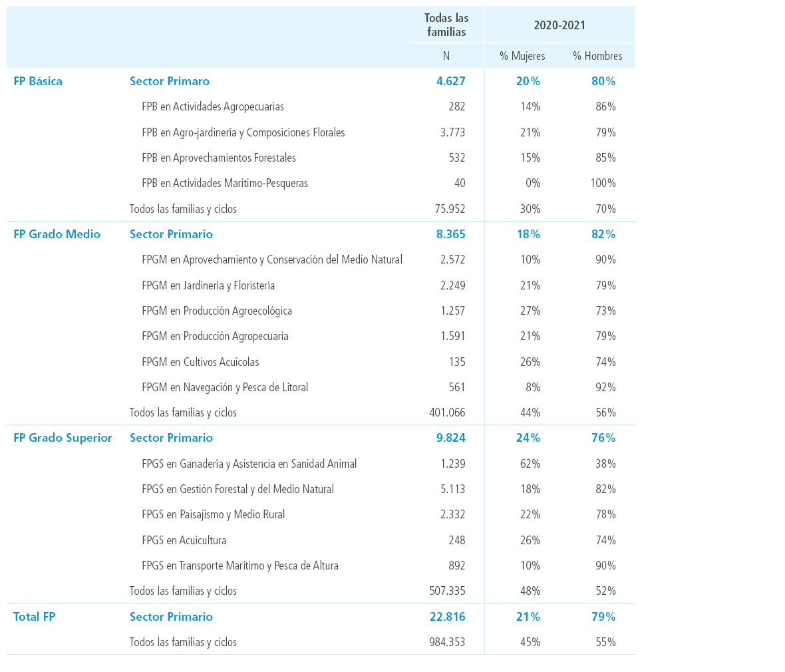Click the 2020-2021 header cell
Image resolution: width=785 pixels, height=672 pixels.
click(x=559, y=25)
